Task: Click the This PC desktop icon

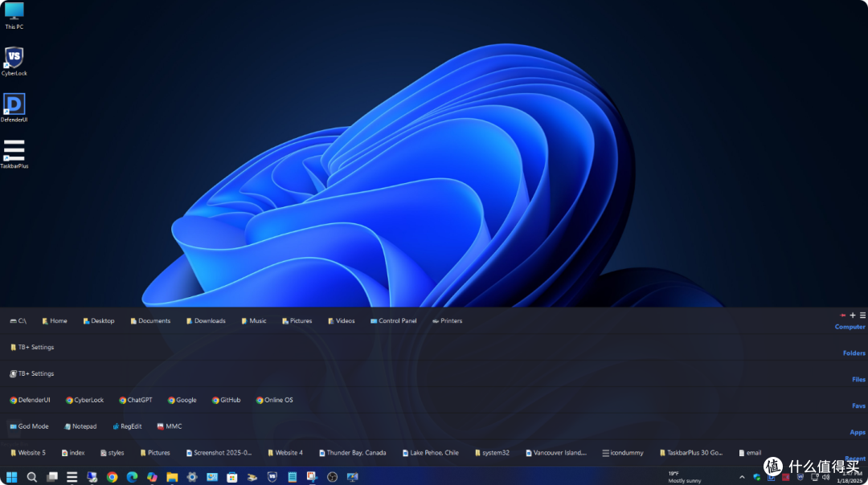Action: [14, 15]
